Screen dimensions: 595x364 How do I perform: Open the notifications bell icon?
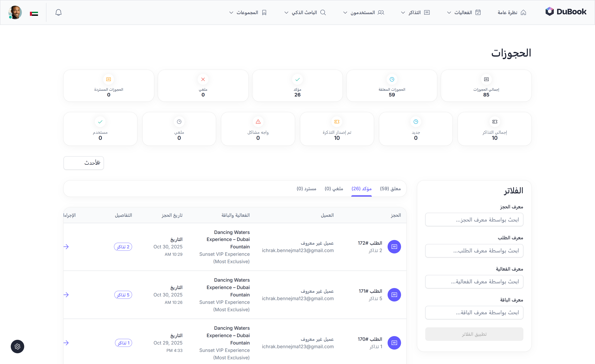coord(58,12)
